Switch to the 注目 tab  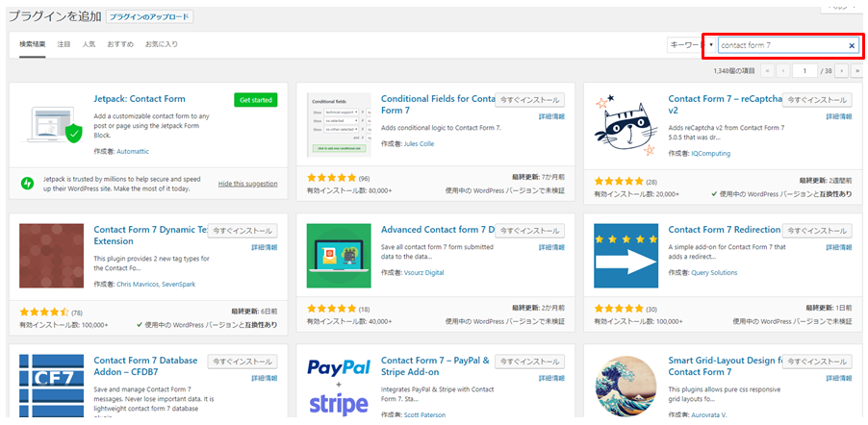coord(64,44)
